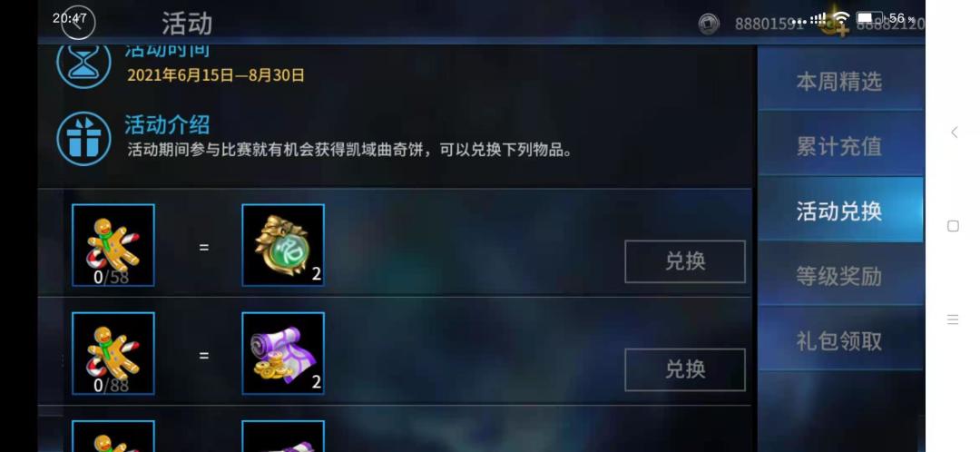
Task: Tap the purple scroll with coins reward
Action: (x=283, y=354)
